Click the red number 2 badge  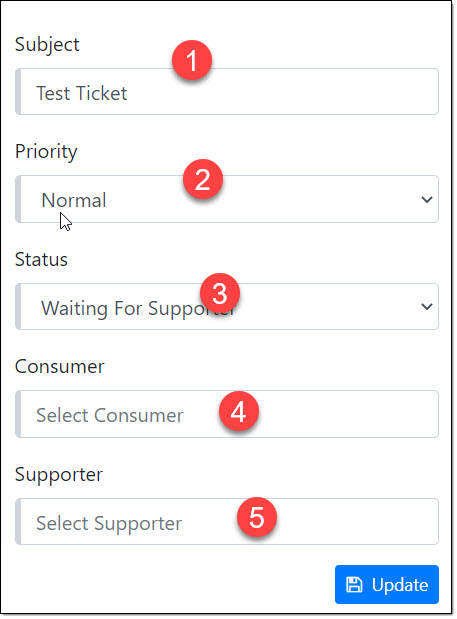[203, 179]
